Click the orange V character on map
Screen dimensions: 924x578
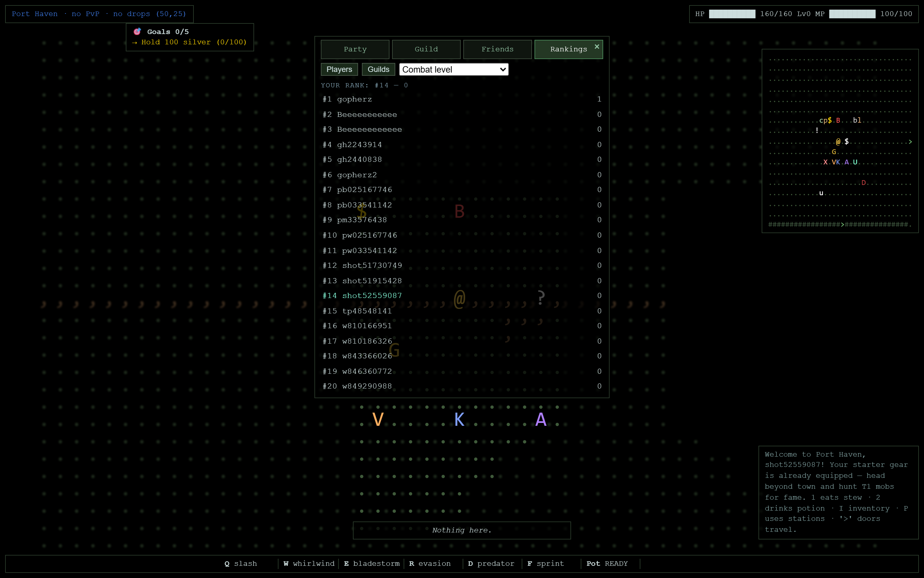point(378,419)
